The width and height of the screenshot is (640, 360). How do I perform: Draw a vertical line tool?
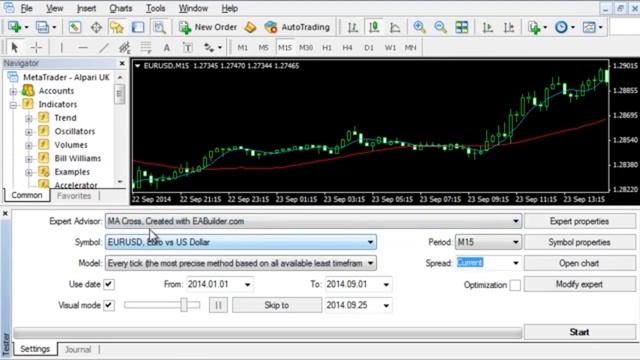(x=62, y=48)
